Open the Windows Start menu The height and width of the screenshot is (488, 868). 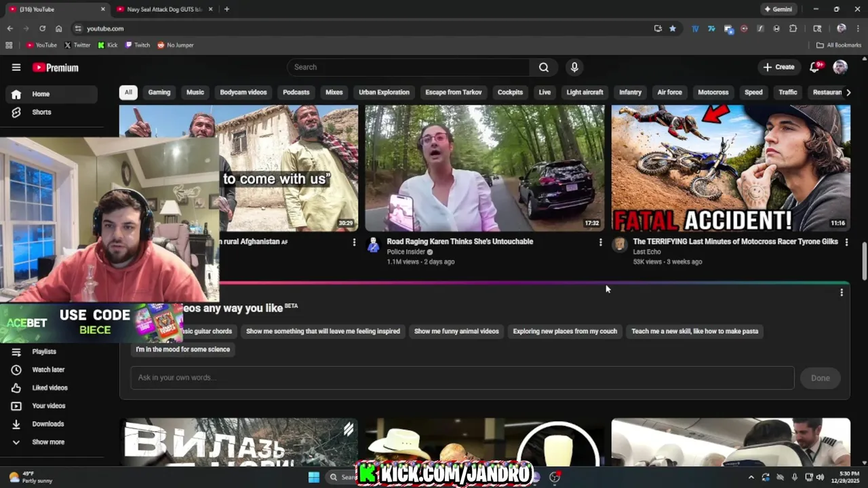pos(314,477)
